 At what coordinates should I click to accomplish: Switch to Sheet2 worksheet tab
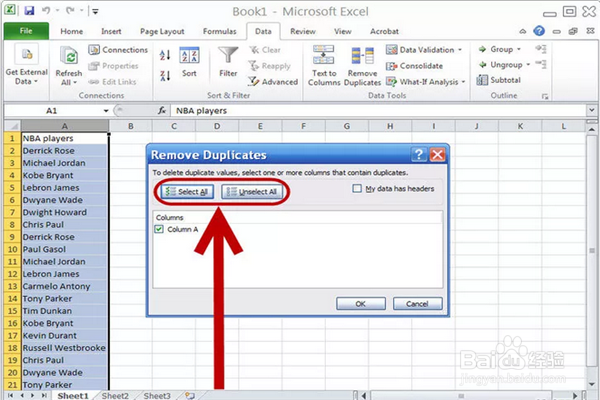tap(115, 395)
